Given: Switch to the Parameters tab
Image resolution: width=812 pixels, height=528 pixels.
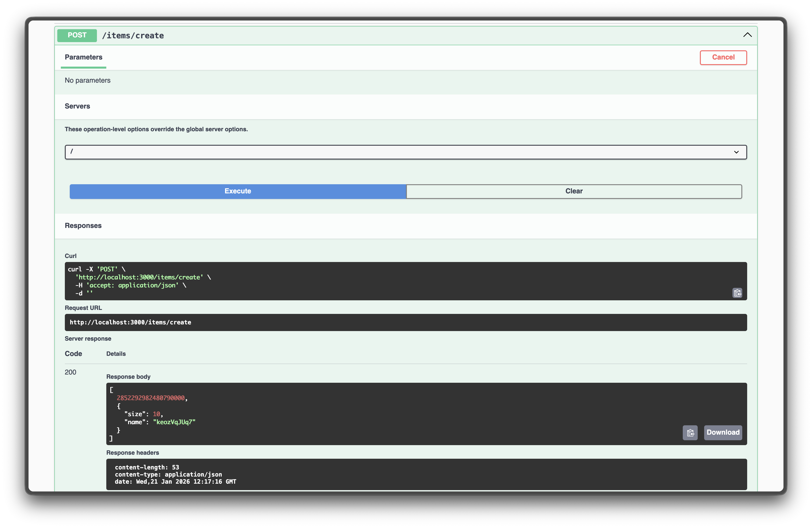Looking at the screenshot, I should pyautogui.click(x=84, y=57).
